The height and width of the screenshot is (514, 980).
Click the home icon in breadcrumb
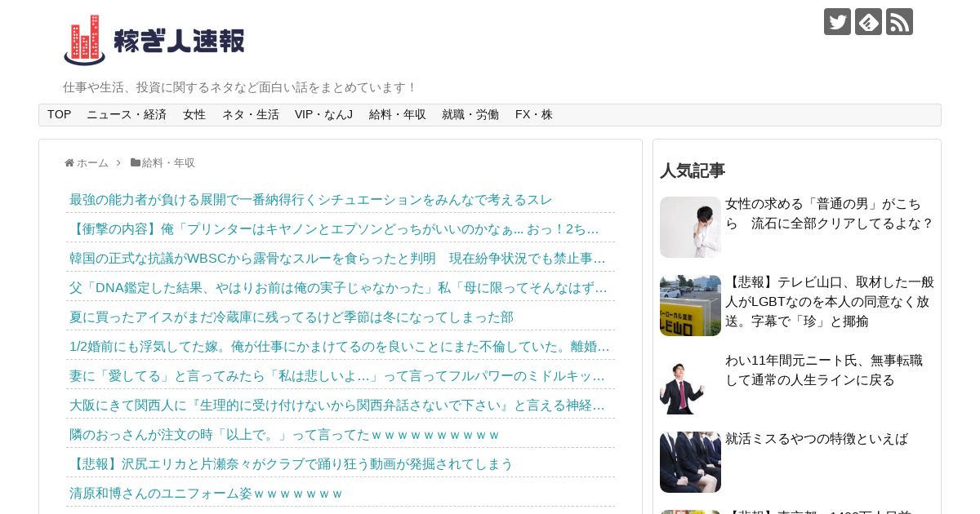69,162
